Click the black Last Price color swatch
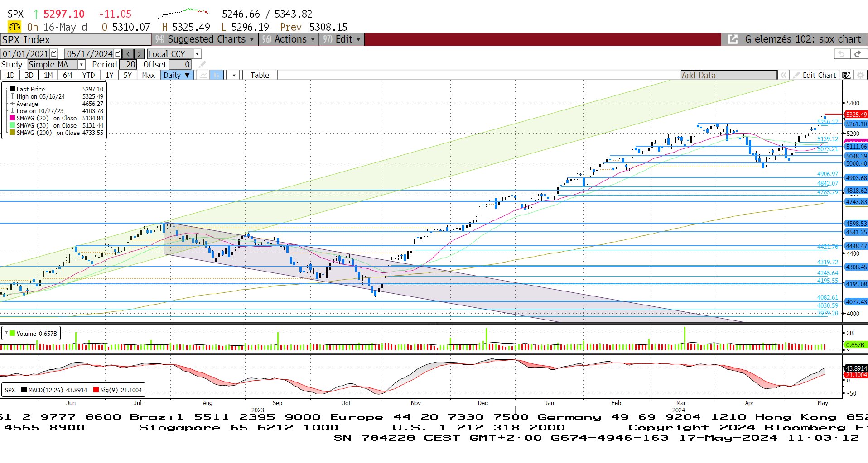The width and height of the screenshot is (868, 463). click(x=12, y=89)
